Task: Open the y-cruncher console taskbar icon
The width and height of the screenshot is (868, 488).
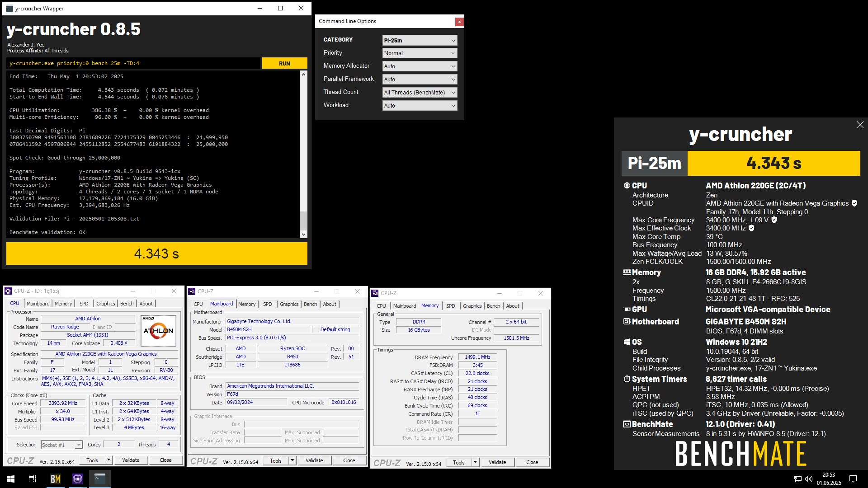Action: pos(100,479)
